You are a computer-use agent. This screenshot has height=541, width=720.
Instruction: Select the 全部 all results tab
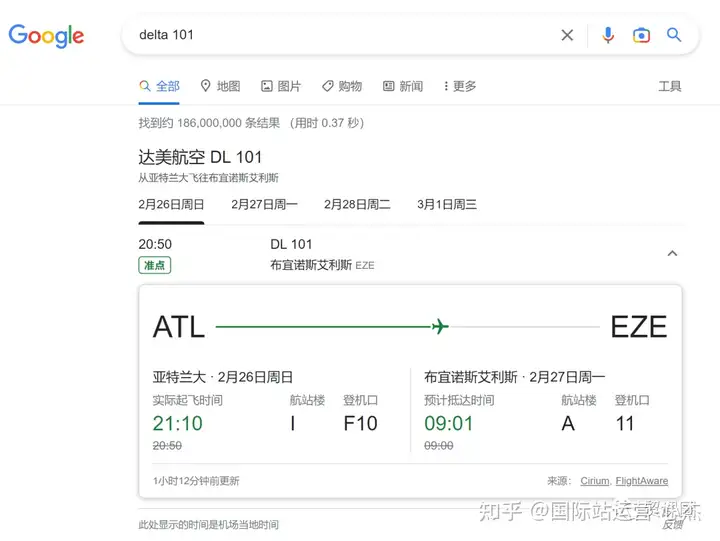[x=160, y=86]
